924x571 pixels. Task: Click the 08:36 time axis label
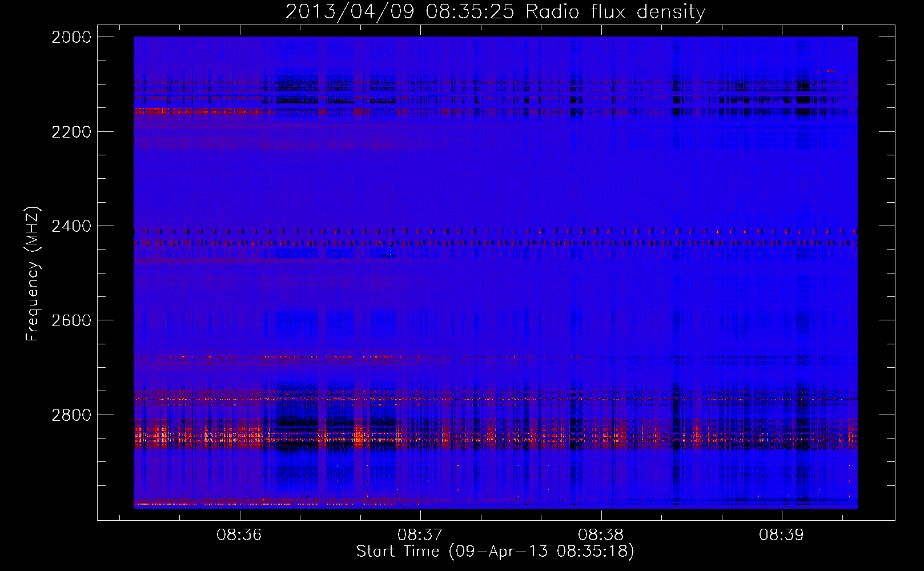tap(239, 535)
